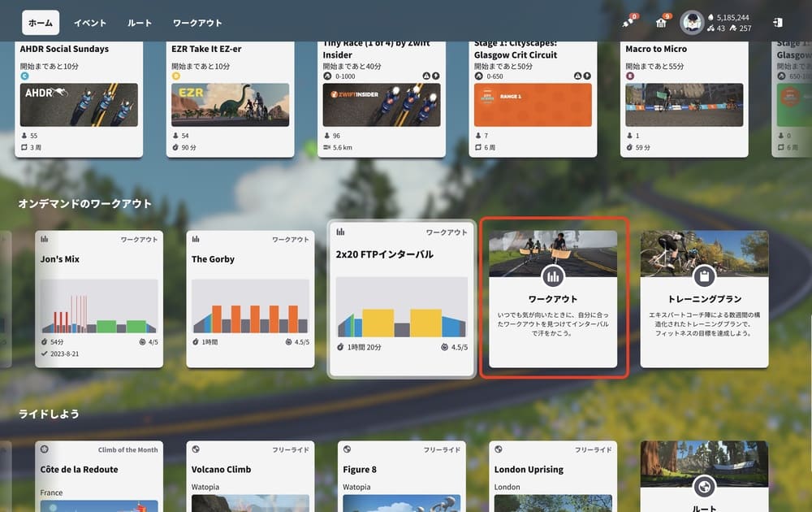Click the round bar-chart icon on ワークアウト tile
This screenshot has width=812, height=512.
[553, 276]
